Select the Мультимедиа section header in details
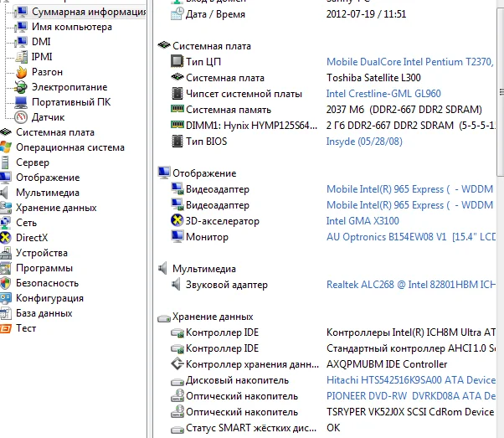Screen dimensions: 504x438 (x=204, y=269)
